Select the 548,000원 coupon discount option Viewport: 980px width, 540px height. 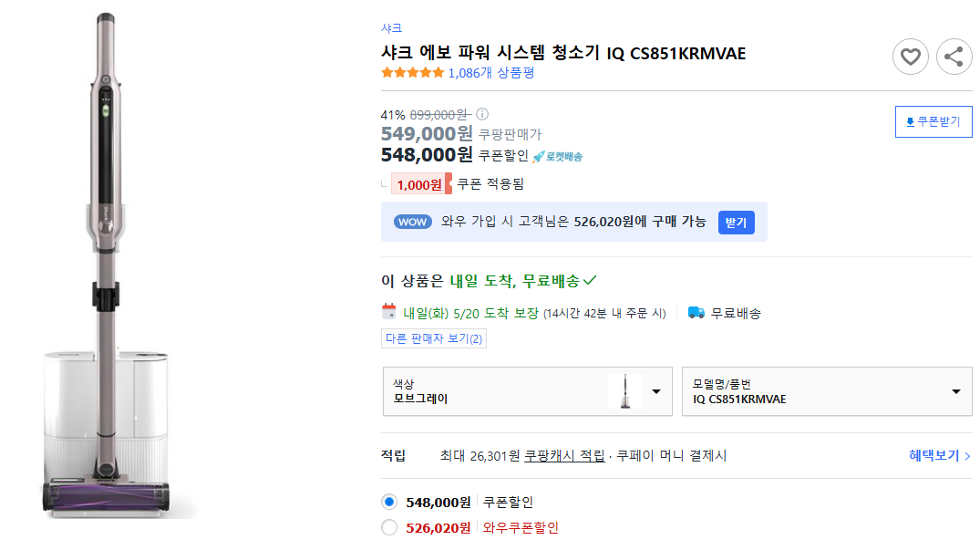389,501
